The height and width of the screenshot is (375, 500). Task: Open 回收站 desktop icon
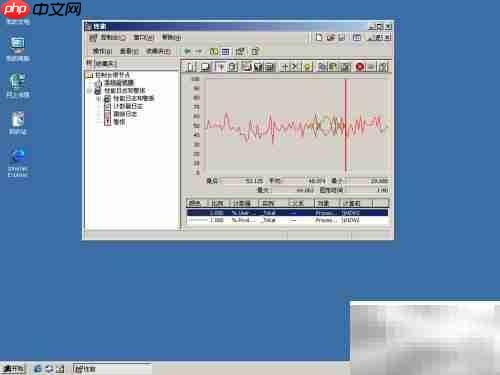[18, 123]
